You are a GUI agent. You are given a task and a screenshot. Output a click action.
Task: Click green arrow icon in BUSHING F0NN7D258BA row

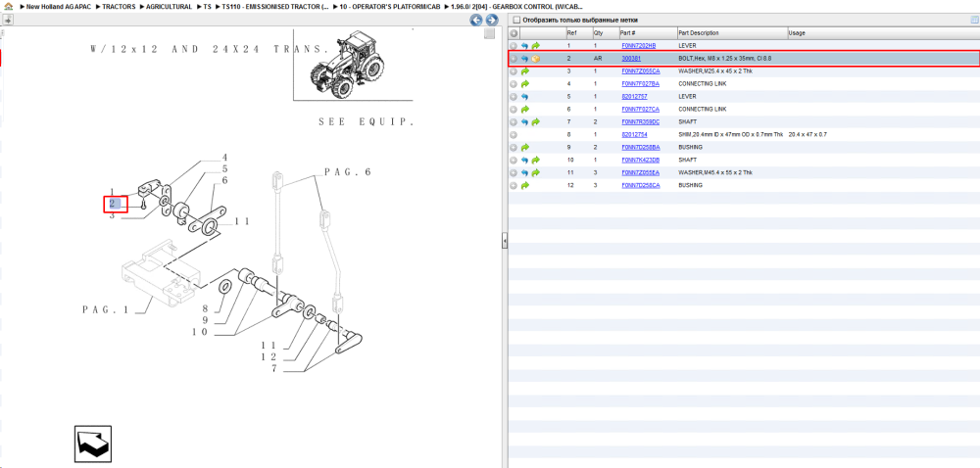point(525,147)
